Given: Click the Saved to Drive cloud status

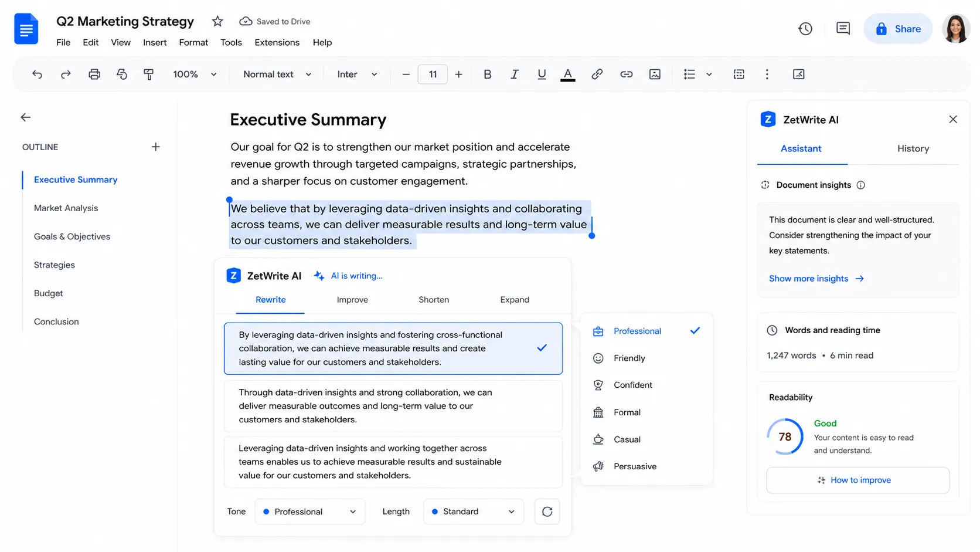Looking at the screenshot, I should pos(275,22).
